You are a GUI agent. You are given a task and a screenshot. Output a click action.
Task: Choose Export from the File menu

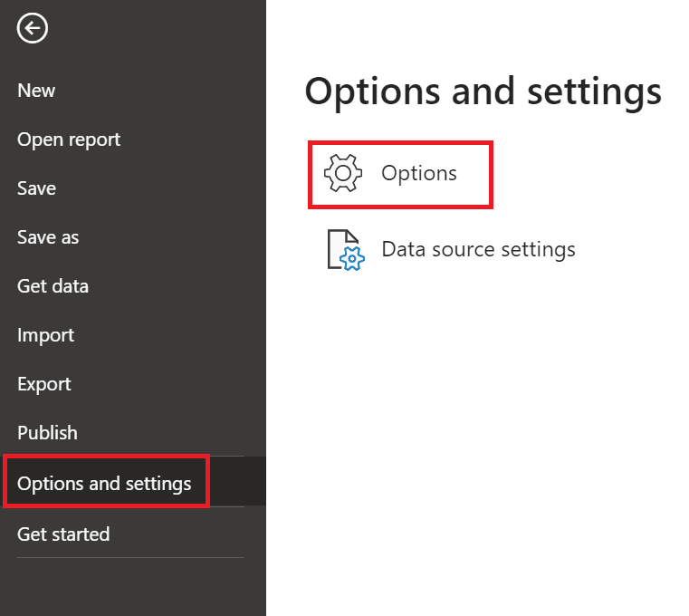click(x=44, y=384)
